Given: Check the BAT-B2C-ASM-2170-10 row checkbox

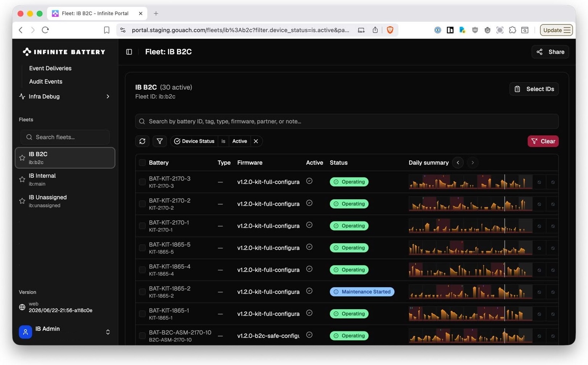Looking at the screenshot, I should (x=142, y=336).
